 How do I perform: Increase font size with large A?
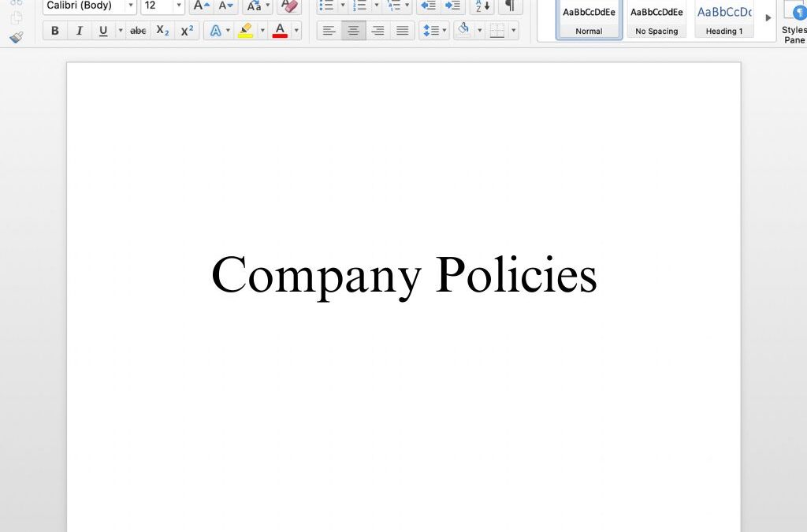[201, 6]
